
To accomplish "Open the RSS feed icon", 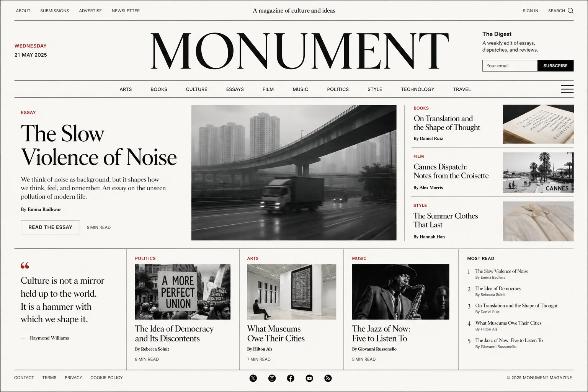I will click(x=328, y=378).
